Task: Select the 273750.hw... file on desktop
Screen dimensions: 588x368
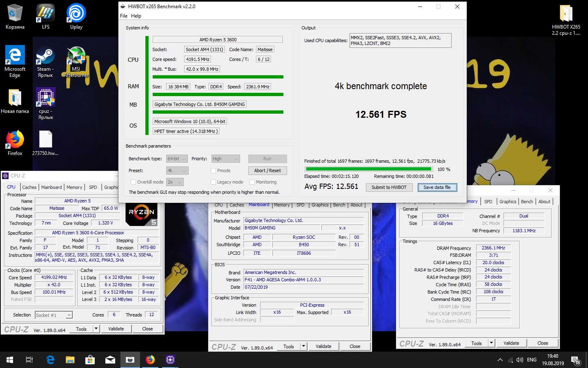Action: point(45,143)
